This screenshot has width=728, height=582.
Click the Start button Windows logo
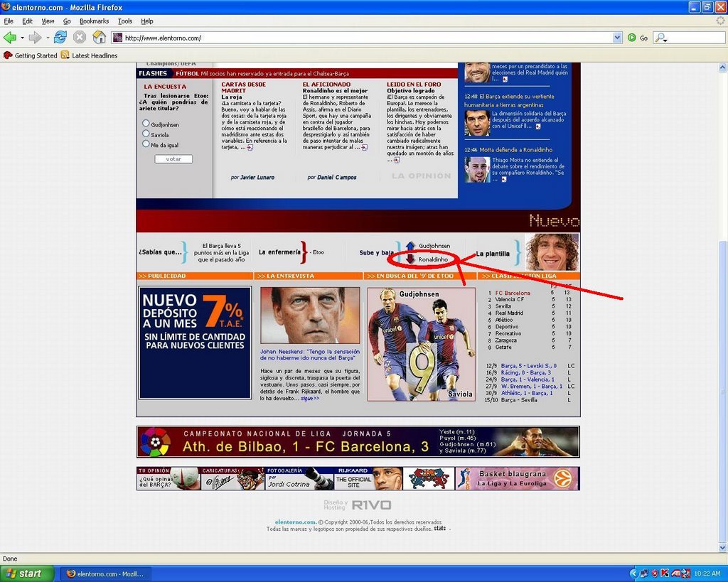tap(11, 573)
